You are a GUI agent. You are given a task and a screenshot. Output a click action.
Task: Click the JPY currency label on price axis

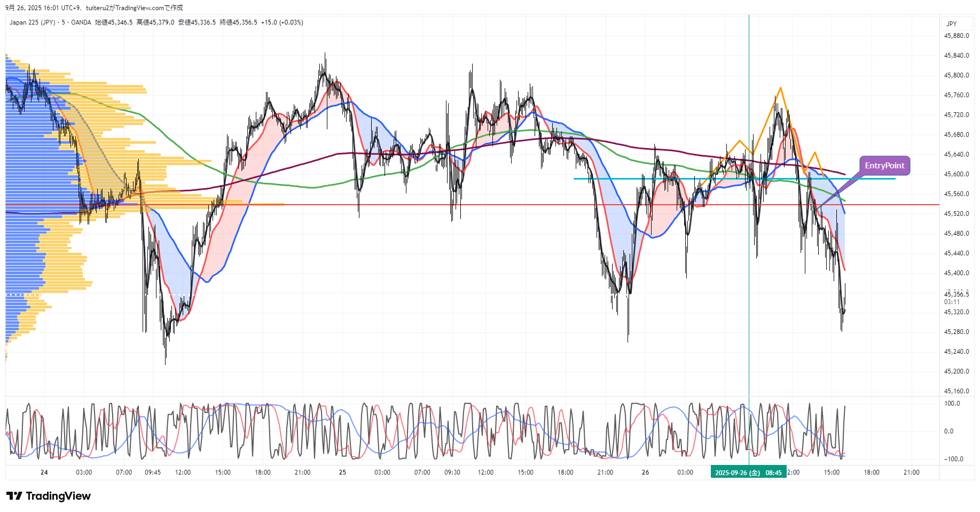pos(951,24)
